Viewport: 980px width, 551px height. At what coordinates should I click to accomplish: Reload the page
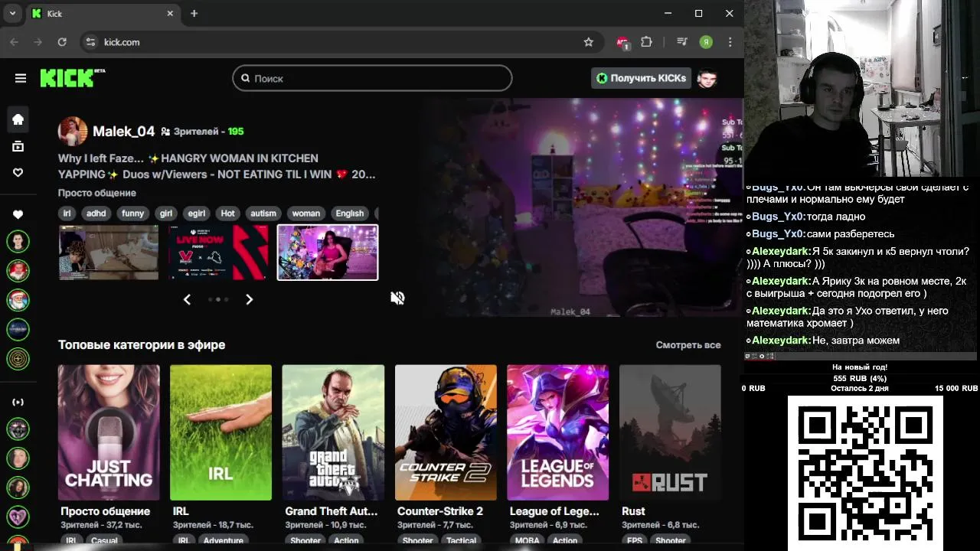pos(62,42)
